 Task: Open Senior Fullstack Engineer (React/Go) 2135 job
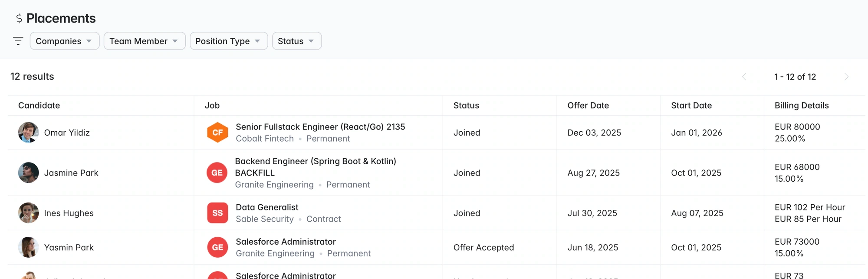[320, 127]
